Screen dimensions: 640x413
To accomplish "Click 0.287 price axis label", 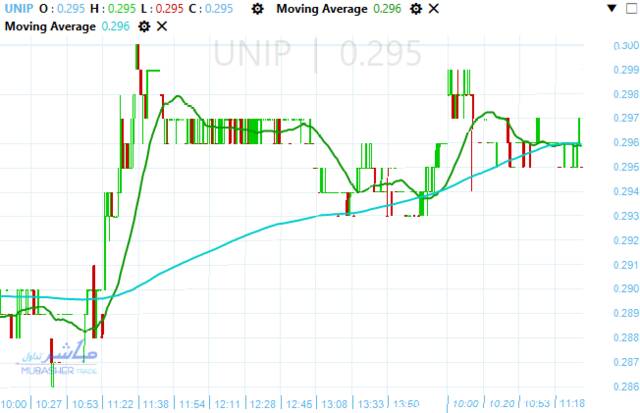I will click(x=626, y=362).
